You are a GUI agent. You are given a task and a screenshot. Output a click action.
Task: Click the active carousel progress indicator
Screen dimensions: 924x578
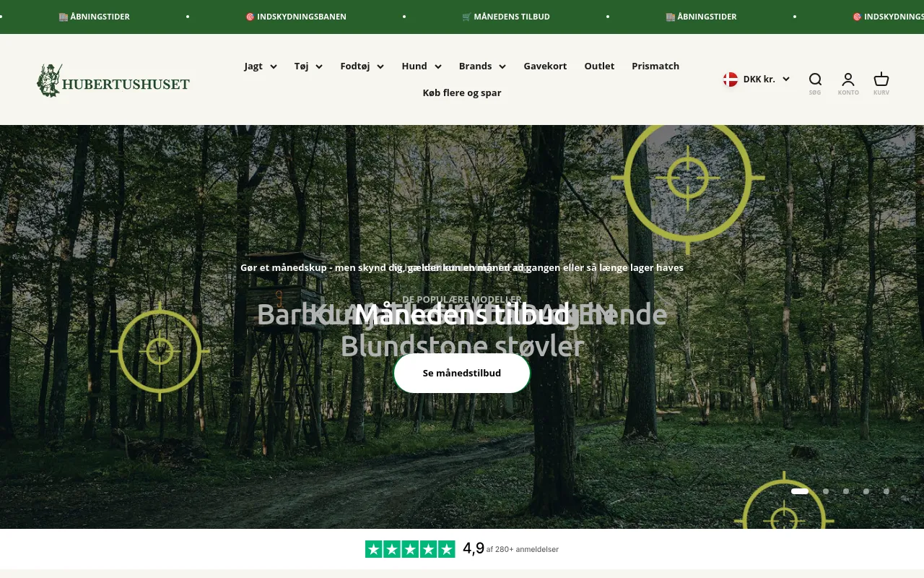tap(800, 491)
